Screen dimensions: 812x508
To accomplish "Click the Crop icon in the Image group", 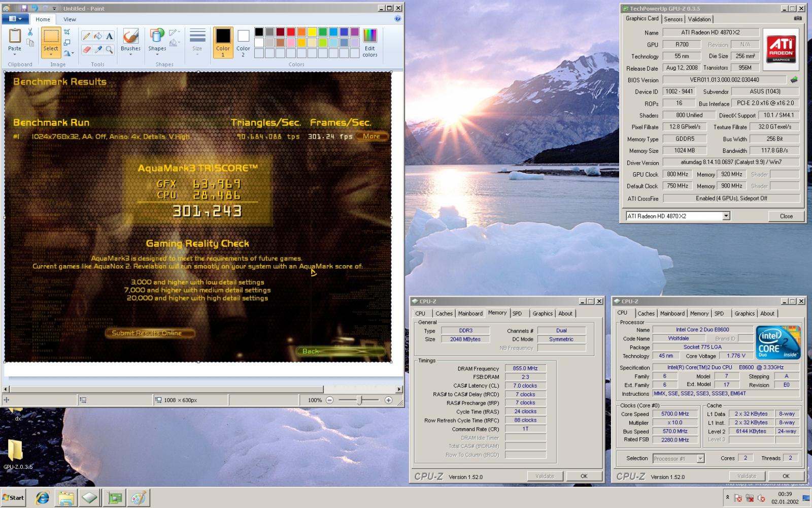I will point(67,32).
